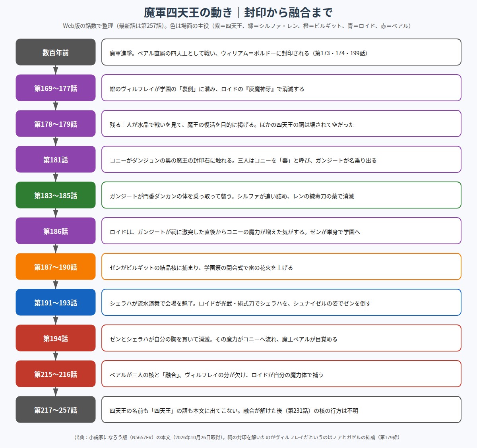Click the text about 融合が解けた後（第231話）
Screen dimensions: 477x448
[x=234, y=411]
